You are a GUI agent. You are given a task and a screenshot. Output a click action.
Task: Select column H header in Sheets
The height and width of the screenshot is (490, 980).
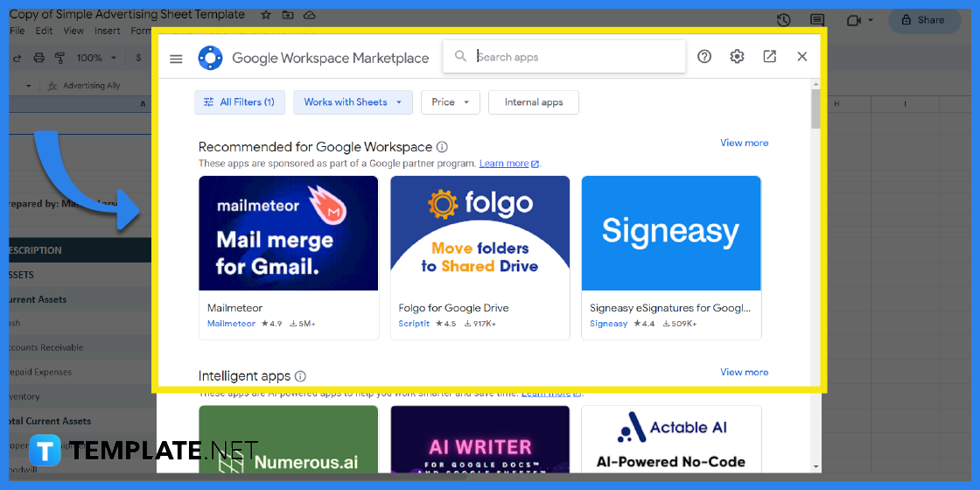tap(836, 103)
